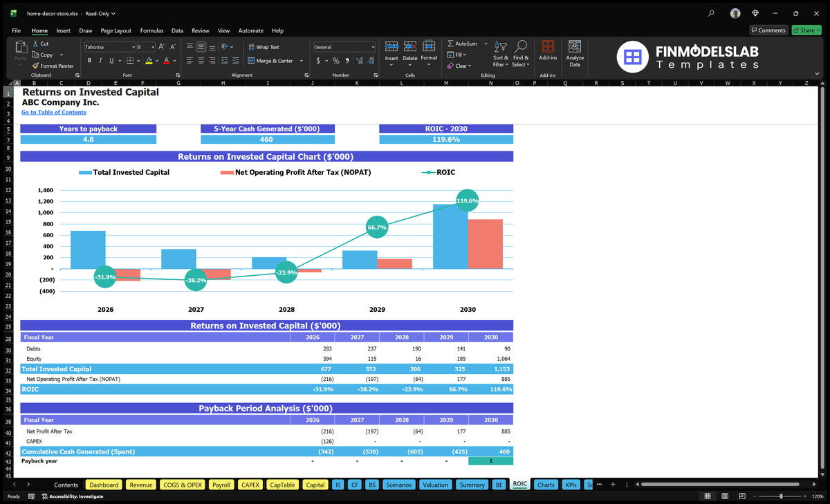Add a new sheet with the plus icon
The image size is (830, 504).
pos(613,485)
